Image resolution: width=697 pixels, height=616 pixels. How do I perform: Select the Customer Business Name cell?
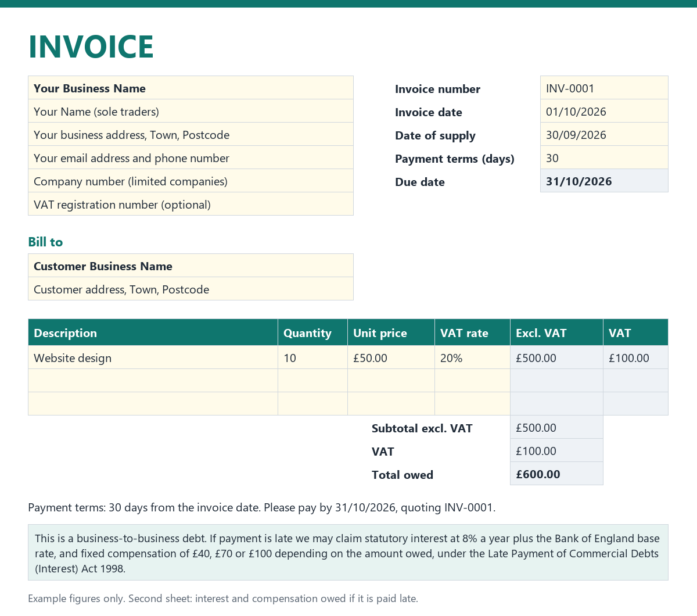pyautogui.click(x=191, y=266)
